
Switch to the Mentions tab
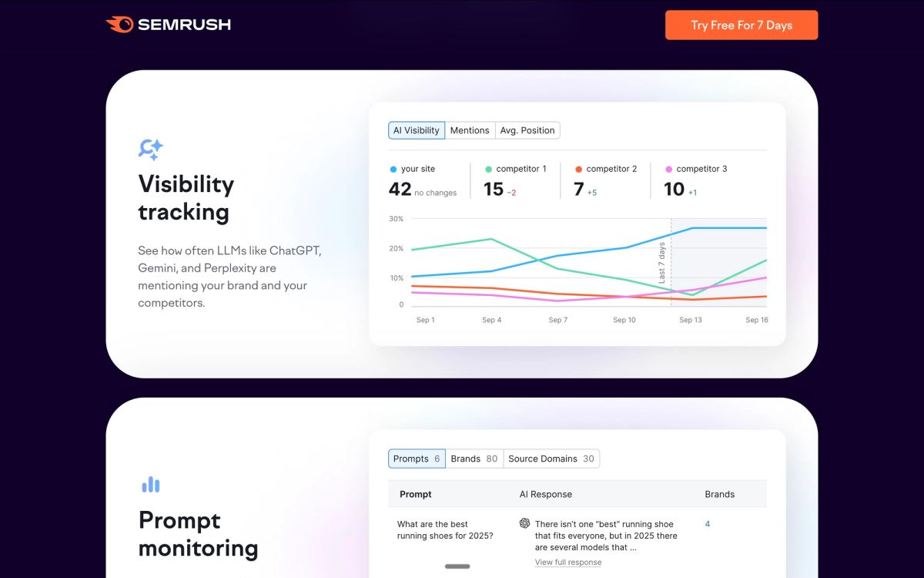[x=470, y=130]
